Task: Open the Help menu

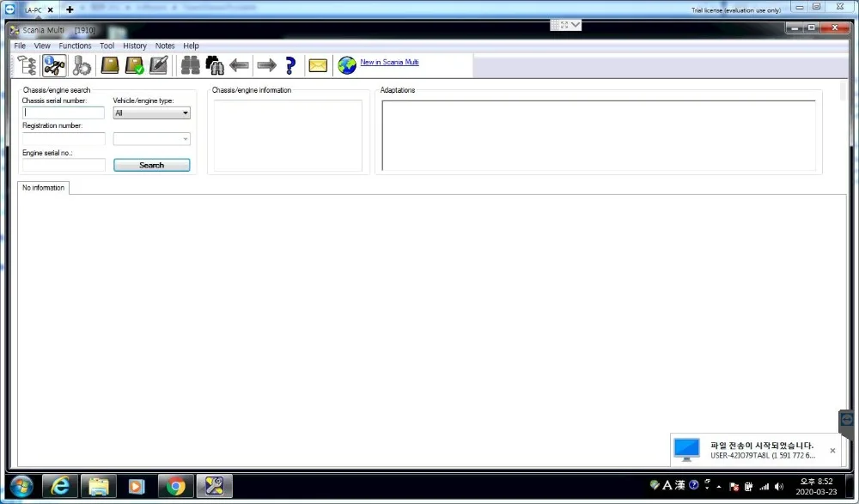Action: (191, 46)
